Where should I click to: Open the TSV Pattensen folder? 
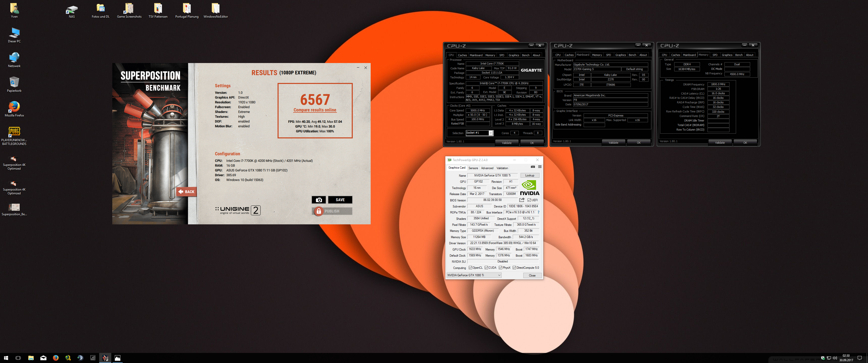(158, 11)
